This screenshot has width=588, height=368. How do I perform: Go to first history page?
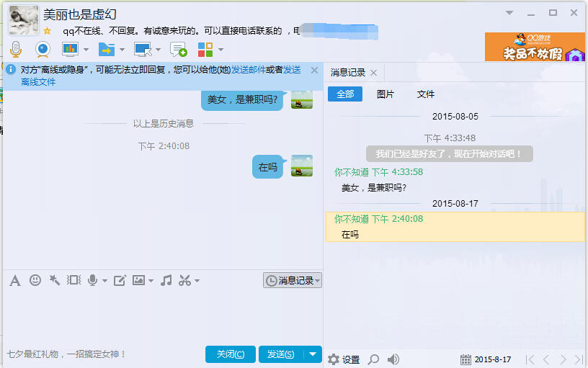pos(530,359)
